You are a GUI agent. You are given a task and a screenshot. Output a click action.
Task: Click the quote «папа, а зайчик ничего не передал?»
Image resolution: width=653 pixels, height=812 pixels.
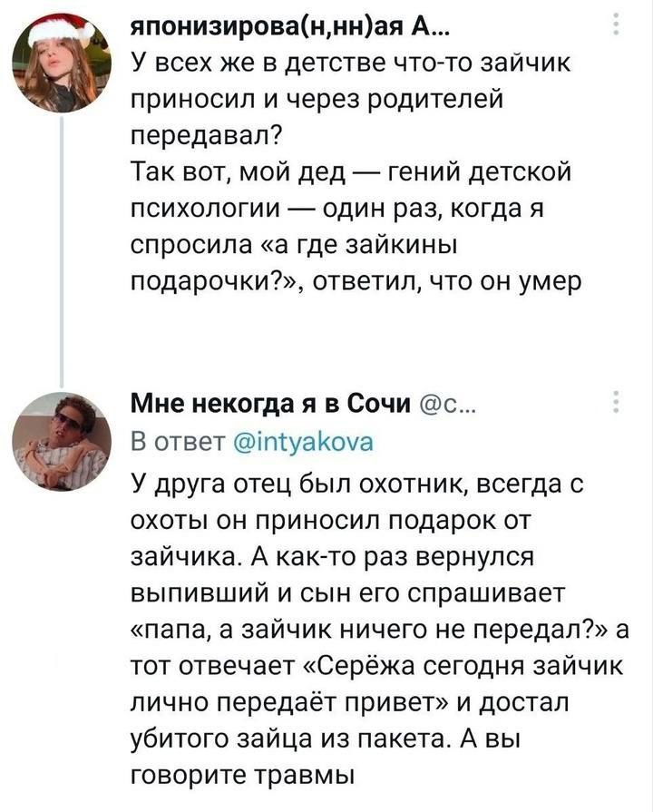(x=371, y=630)
